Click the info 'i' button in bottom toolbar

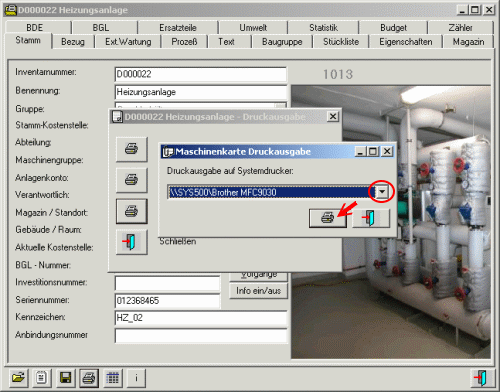coord(136,378)
